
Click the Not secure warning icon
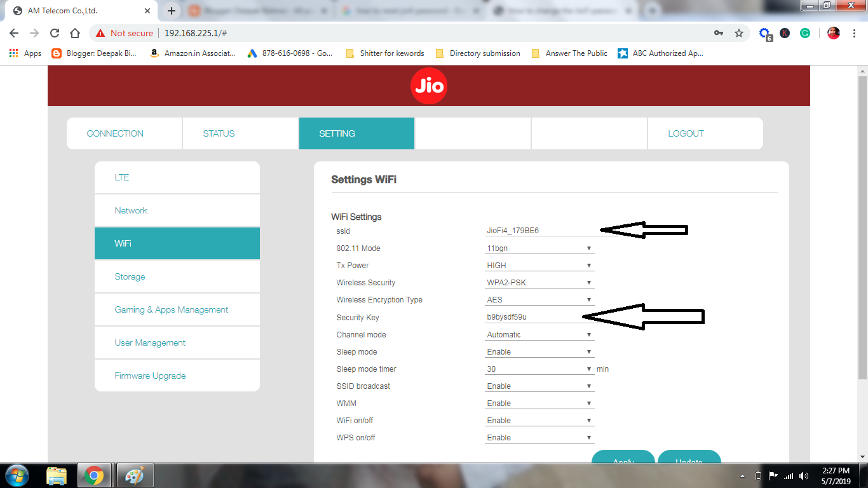point(100,33)
